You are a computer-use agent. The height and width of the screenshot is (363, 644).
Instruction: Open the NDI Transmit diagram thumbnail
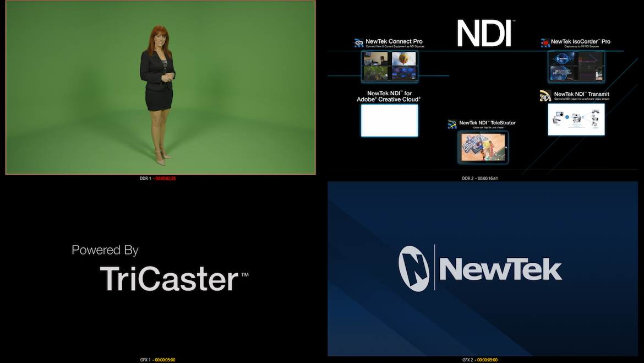point(576,119)
